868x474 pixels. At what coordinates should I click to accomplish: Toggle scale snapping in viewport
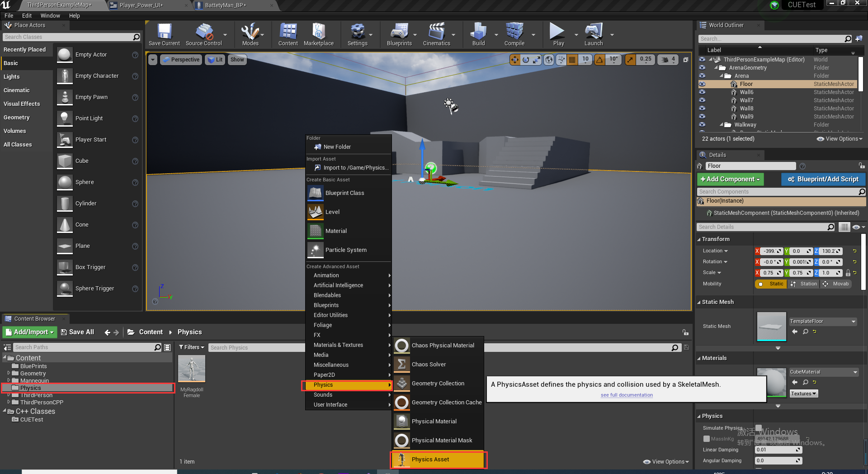tap(630, 60)
